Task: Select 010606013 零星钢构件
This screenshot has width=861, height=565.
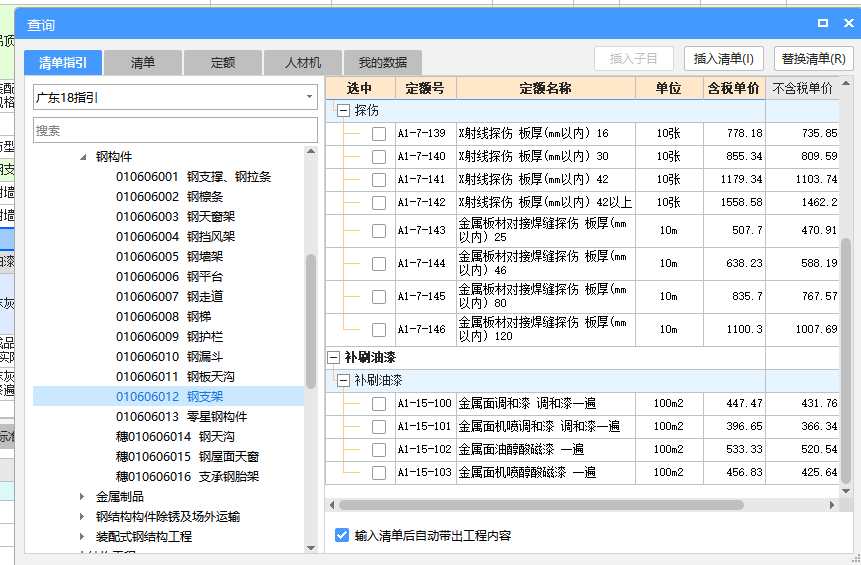Action: [x=182, y=417]
